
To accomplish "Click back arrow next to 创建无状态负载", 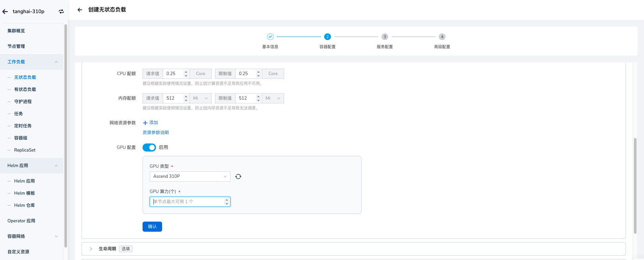I will pyautogui.click(x=80, y=10).
